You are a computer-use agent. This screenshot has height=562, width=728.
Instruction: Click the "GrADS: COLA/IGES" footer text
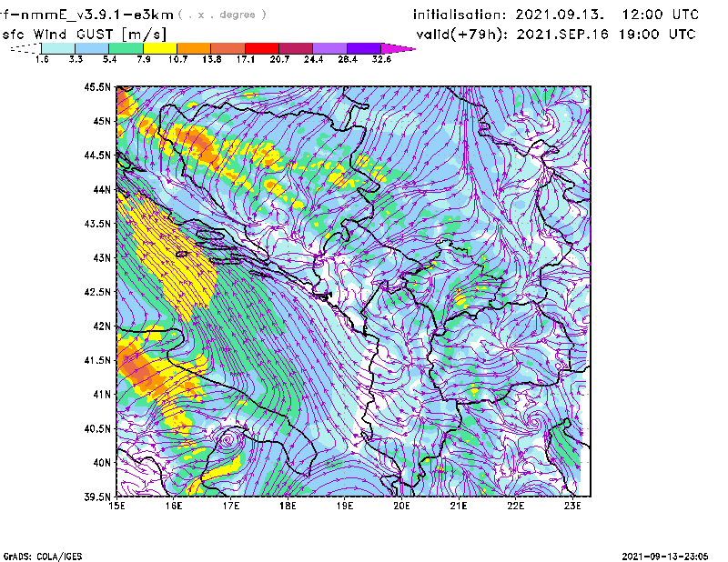coord(43,557)
